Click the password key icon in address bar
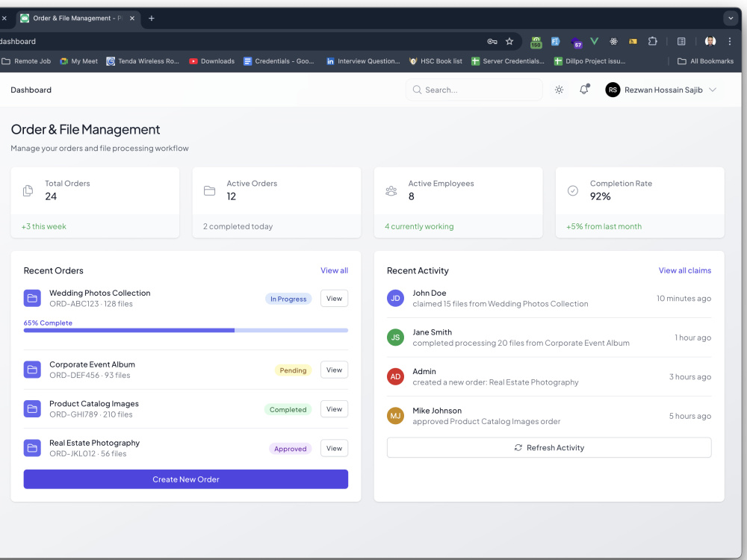The width and height of the screenshot is (747, 560). coord(492,41)
